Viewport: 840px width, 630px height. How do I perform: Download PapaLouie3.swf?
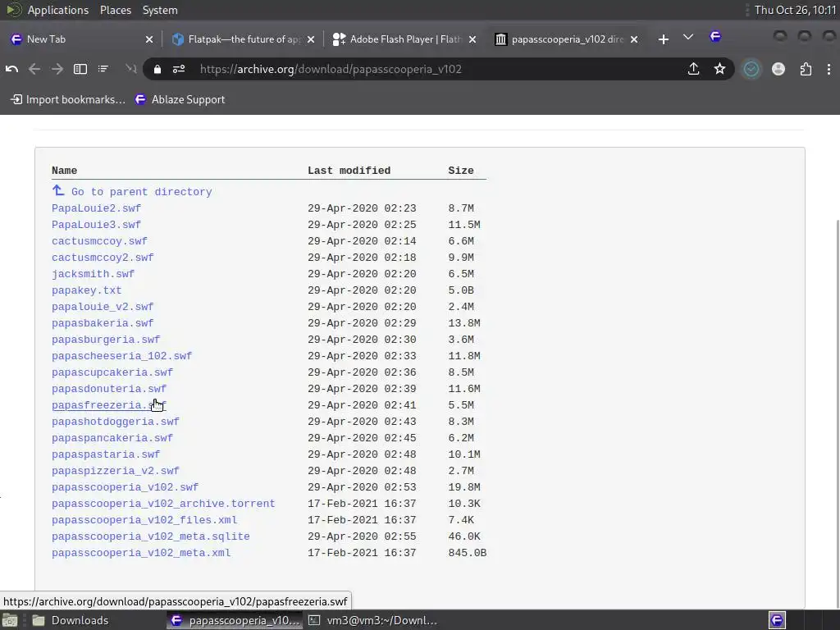(x=97, y=225)
